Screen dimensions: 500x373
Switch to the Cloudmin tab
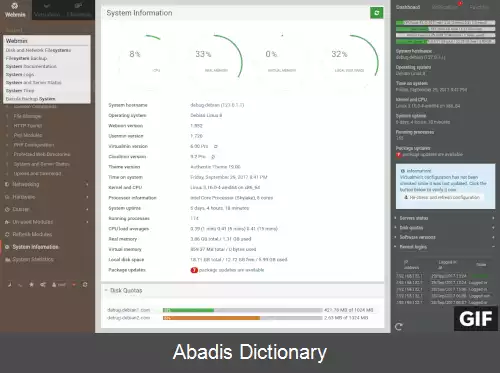[78, 10]
